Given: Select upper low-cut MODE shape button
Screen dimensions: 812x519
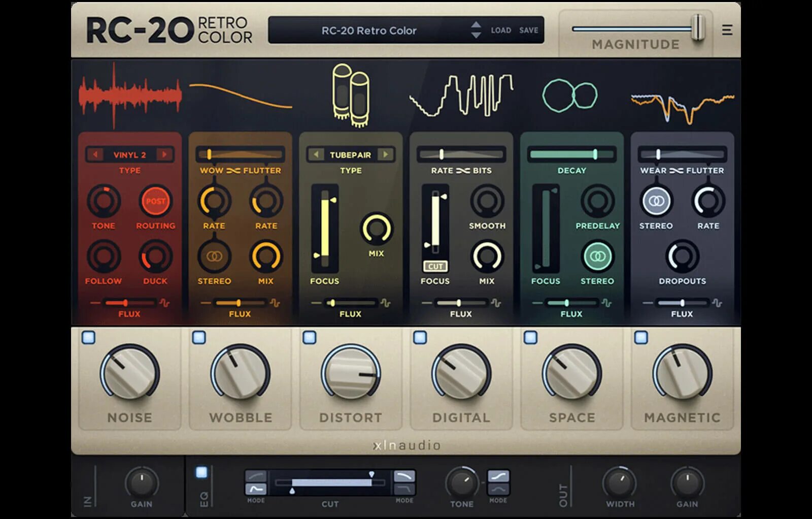Looking at the screenshot, I should (x=256, y=476).
